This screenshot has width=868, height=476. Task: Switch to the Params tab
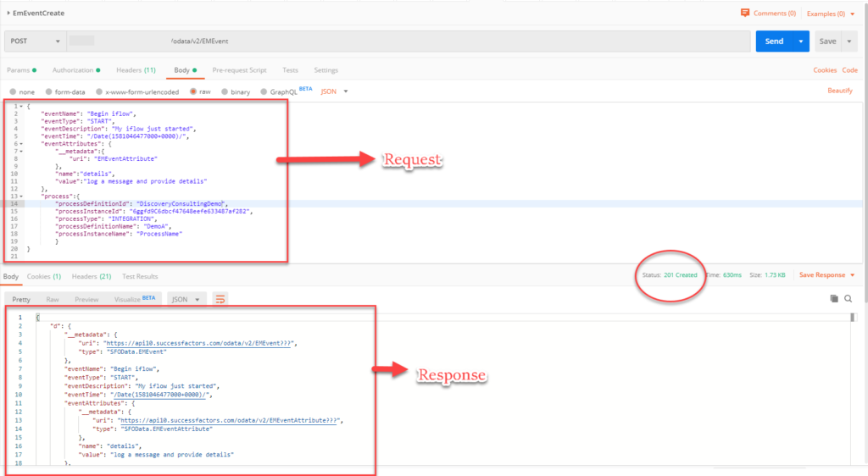pos(21,70)
